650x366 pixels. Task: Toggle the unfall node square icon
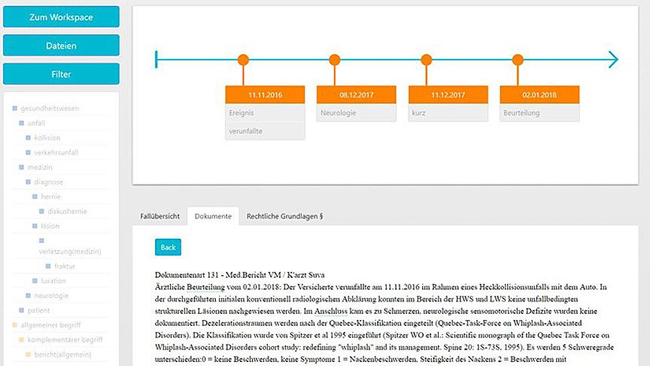coord(22,123)
